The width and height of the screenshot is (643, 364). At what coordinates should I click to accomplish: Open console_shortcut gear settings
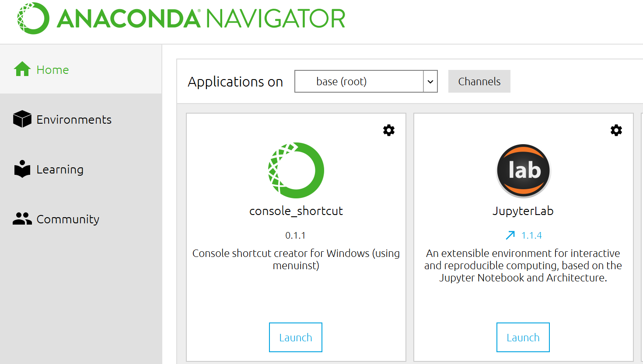pos(389,130)
